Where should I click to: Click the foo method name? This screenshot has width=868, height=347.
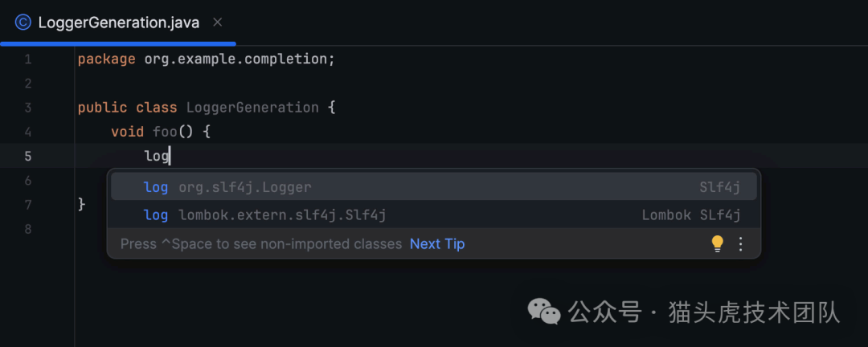[165, 132]
